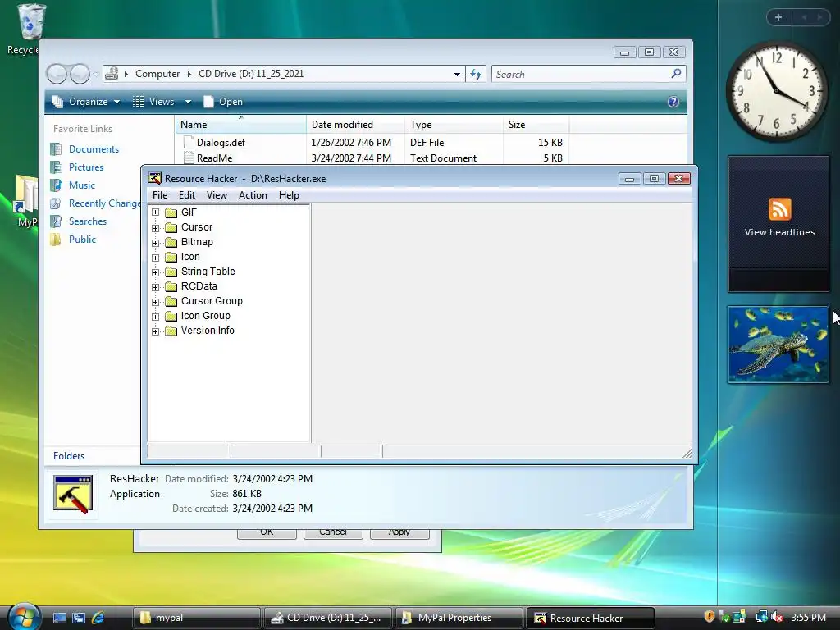This screenshot has height=630, width=840.
Task: Click the sidebar add gadgets plus button
Action: (x=778, y=17)
